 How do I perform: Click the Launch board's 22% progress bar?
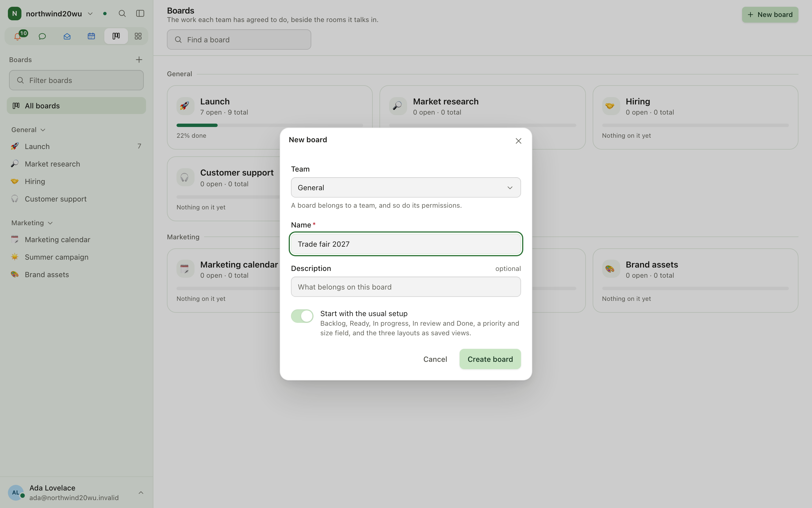tap(270, 125)
